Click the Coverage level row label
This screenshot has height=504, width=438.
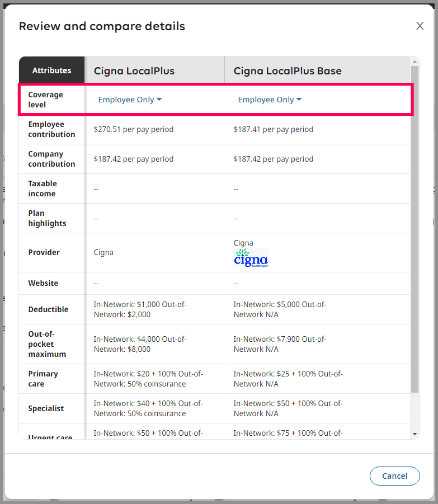(x=46, y=100)
